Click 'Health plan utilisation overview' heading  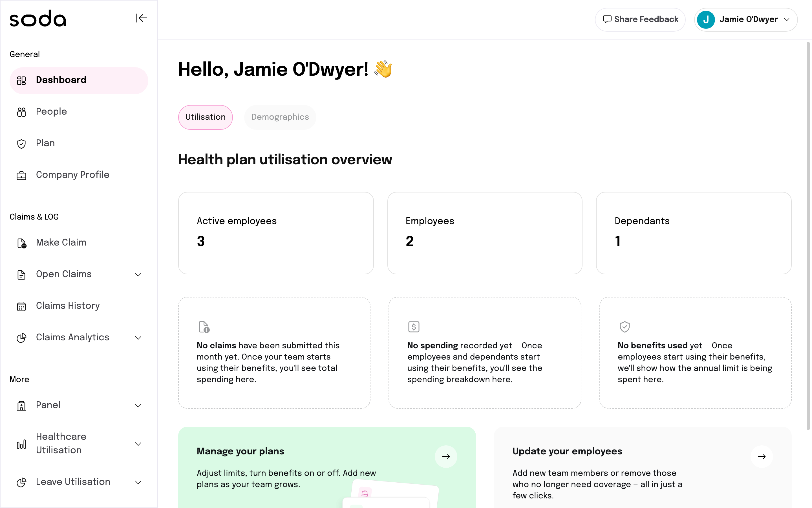click(x=285, y=159)
